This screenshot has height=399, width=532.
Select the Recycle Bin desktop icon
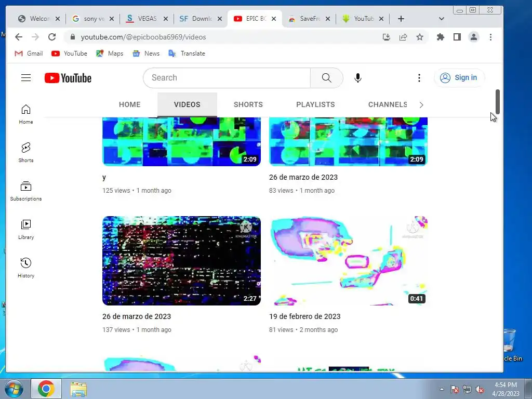(x=512, y=345)
